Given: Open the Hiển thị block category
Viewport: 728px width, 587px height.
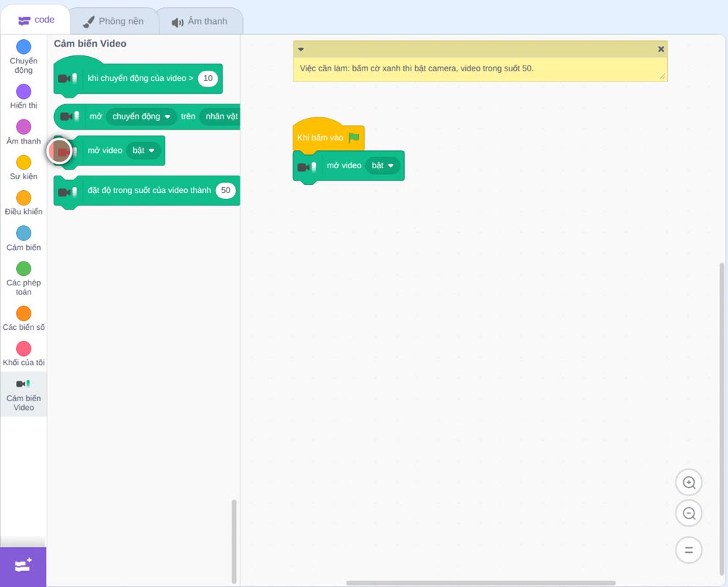Looking at the screenshot, I should click(23, 97).
